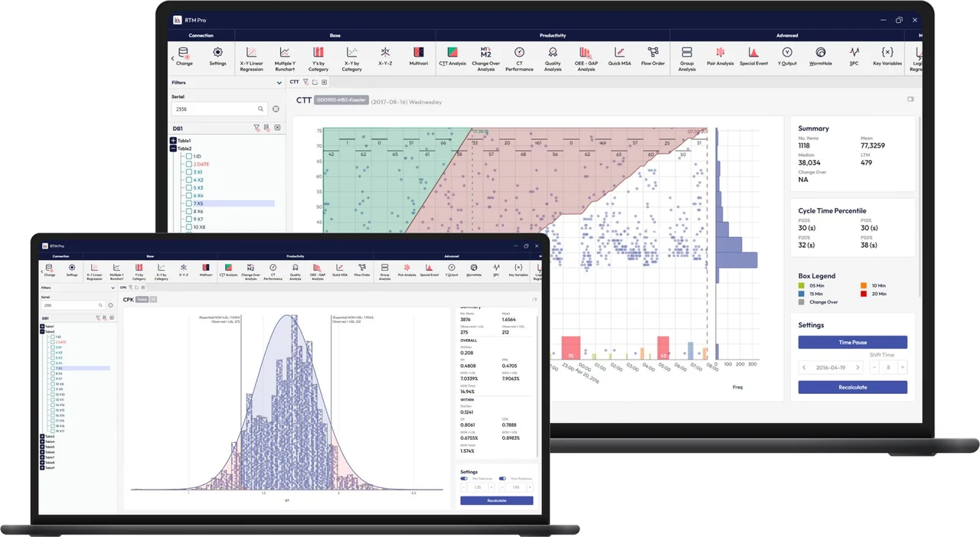Click the Serial input field in CTT window
The height and width of the screenshot is (537, 980).
(x=219, y=109)
